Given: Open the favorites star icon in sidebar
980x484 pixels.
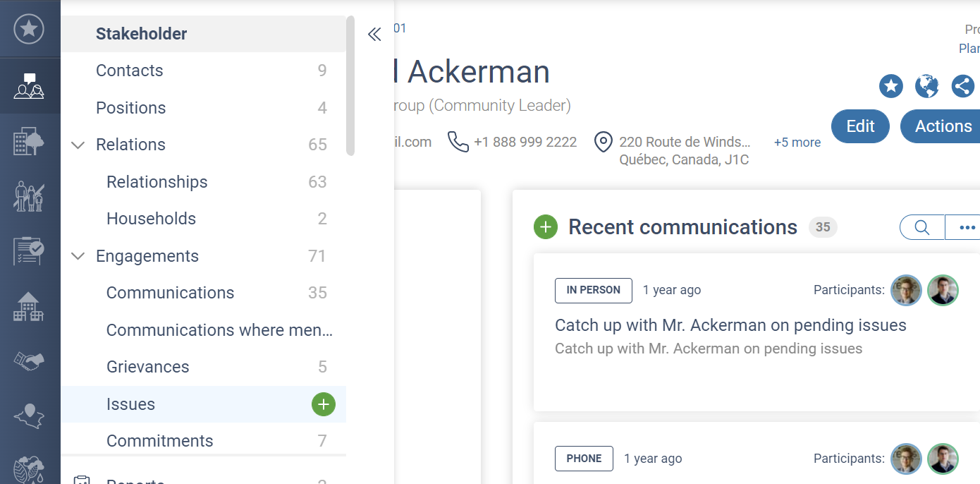Looking at the screenshot, I should (29, 29).
